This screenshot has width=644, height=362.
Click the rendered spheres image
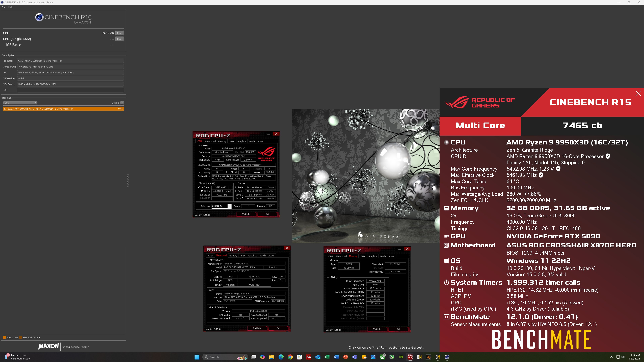coord(366,176)
